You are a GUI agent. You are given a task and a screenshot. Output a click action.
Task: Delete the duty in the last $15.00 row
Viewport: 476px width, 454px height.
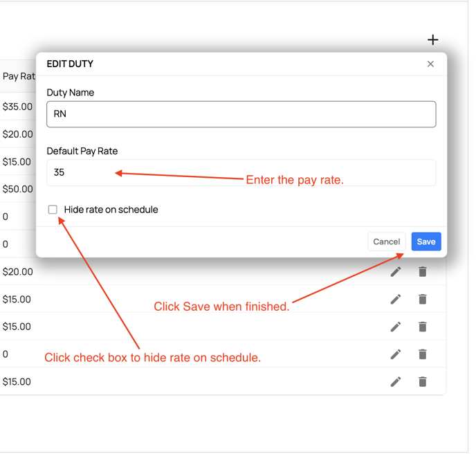coord(422,382)
